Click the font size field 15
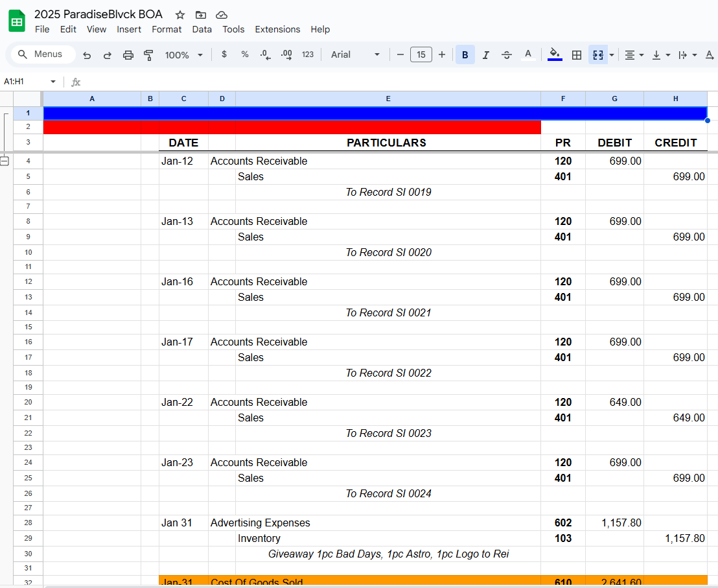Viewport: 718px width, 588px height. pyautogui.click(x=421, y=54)
